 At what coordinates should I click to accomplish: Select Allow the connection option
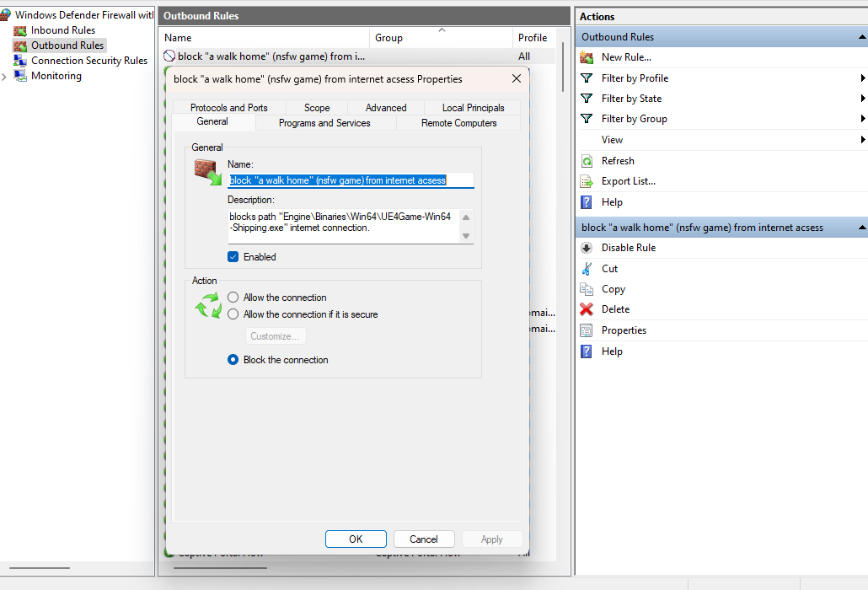tap(233, 298)
